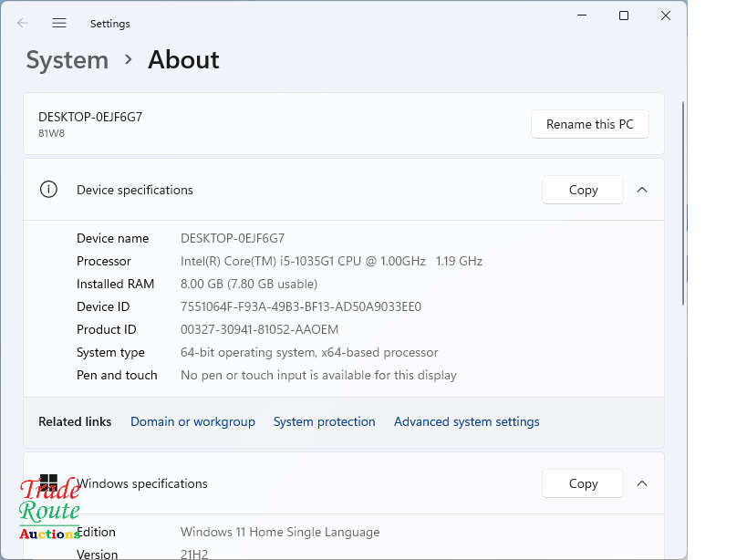747x560 pixels.
Task: Collapse Windows specifications using its chevron
Action: [x=642, y=483]
